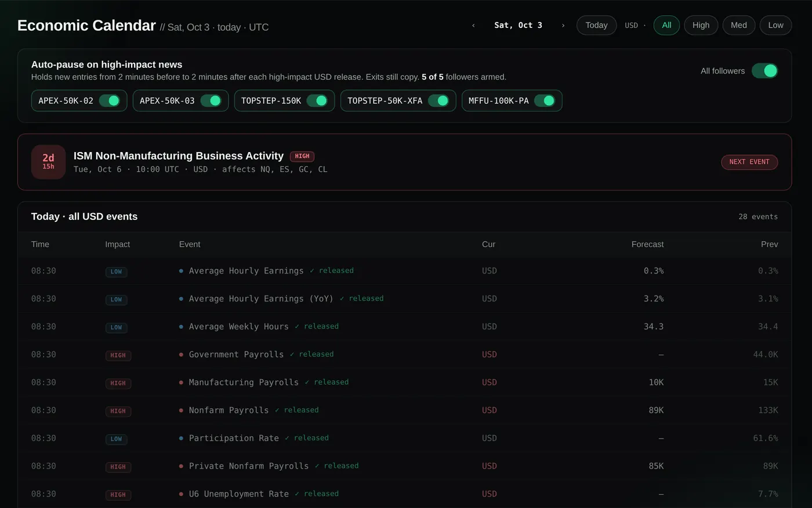Viewport: 812px width, 508px height.
Task: Click the 28 events count
Action: click(x=758, y=217)
